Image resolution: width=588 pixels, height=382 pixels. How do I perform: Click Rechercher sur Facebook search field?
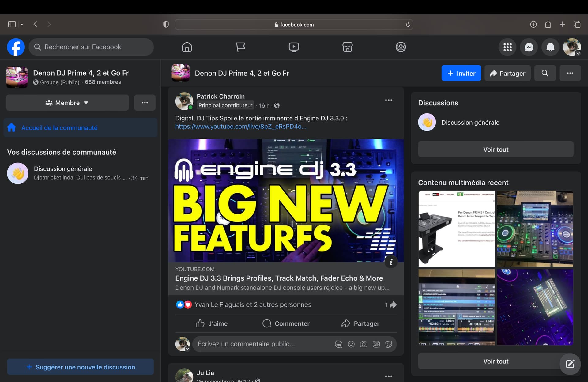tap(91, 47)
